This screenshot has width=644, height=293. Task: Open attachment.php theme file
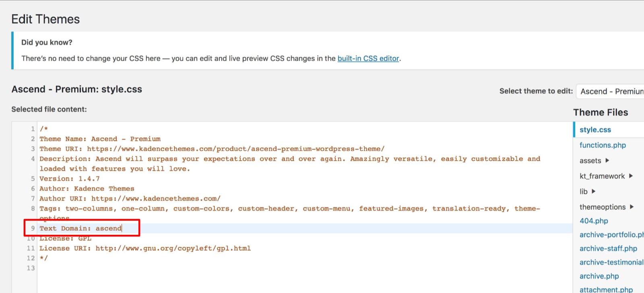click(606, 289)
